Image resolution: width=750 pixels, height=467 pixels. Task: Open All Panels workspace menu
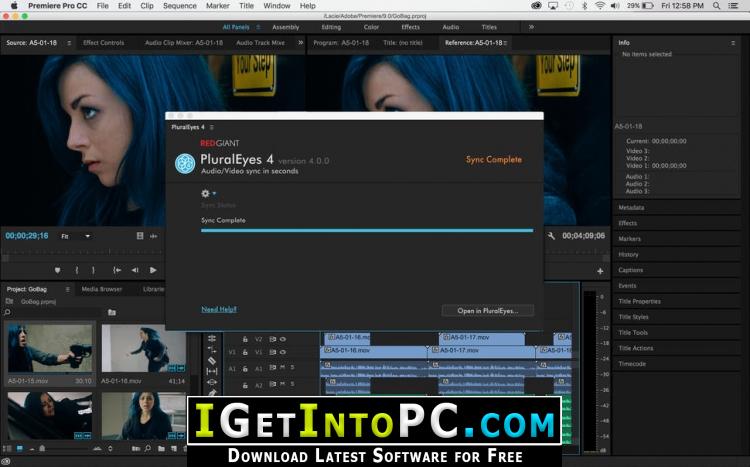259,27
